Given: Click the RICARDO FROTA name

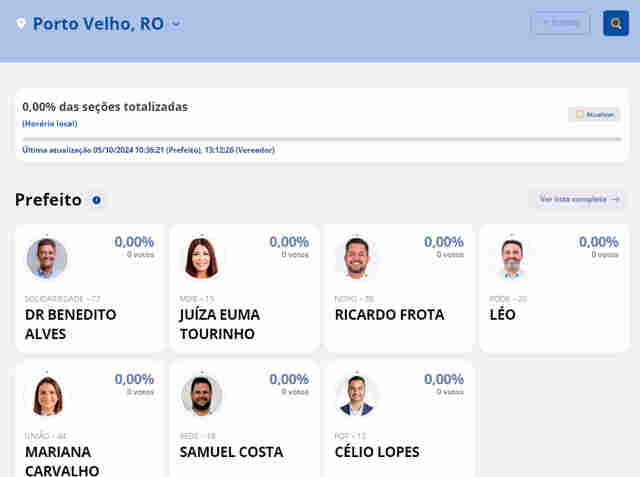Looking at the screenshot, I should click(x=389, y=315).
